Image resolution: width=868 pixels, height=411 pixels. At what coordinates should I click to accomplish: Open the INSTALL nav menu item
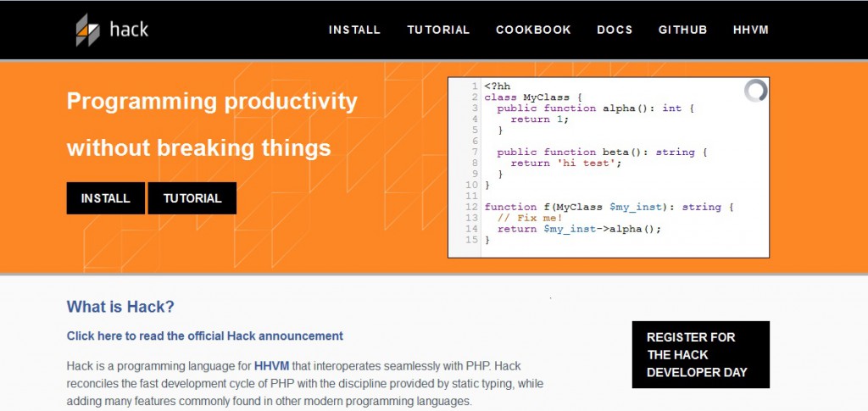tap(354, 30)
